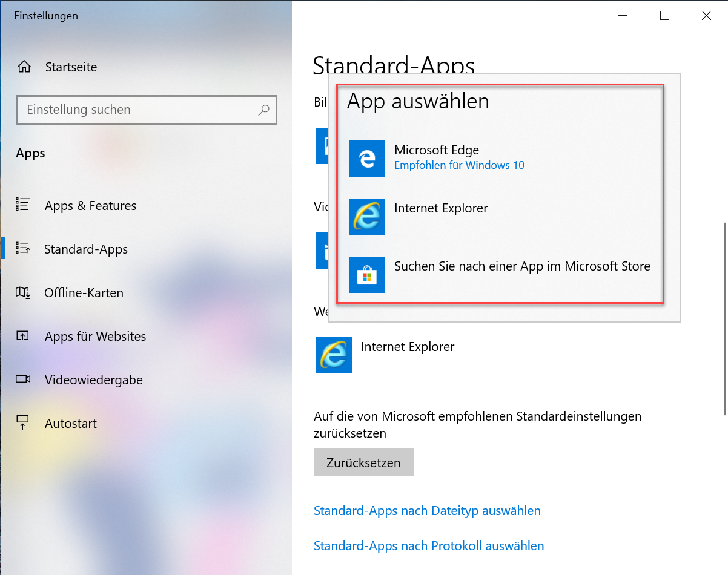Image resolution: width=728 pixels, height=575 pixels.
Task: Click the Startseite home icon
Action: (24, 67)
